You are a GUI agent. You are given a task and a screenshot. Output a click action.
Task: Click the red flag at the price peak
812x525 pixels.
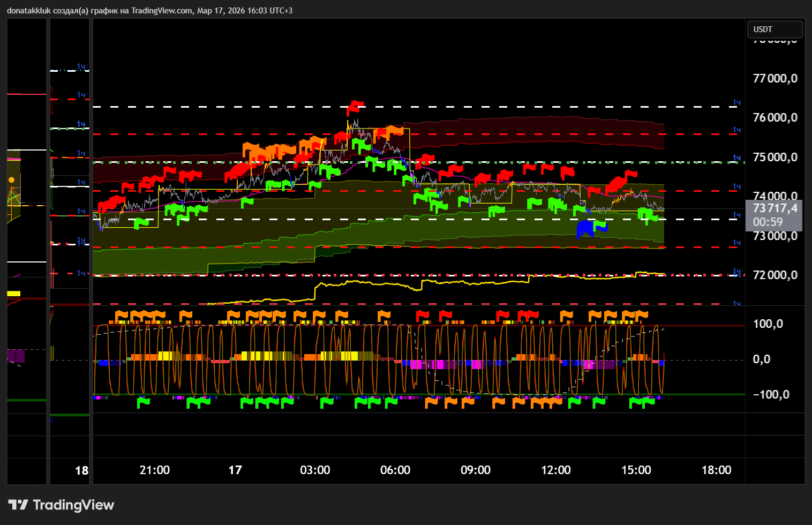tap(355, 106)
